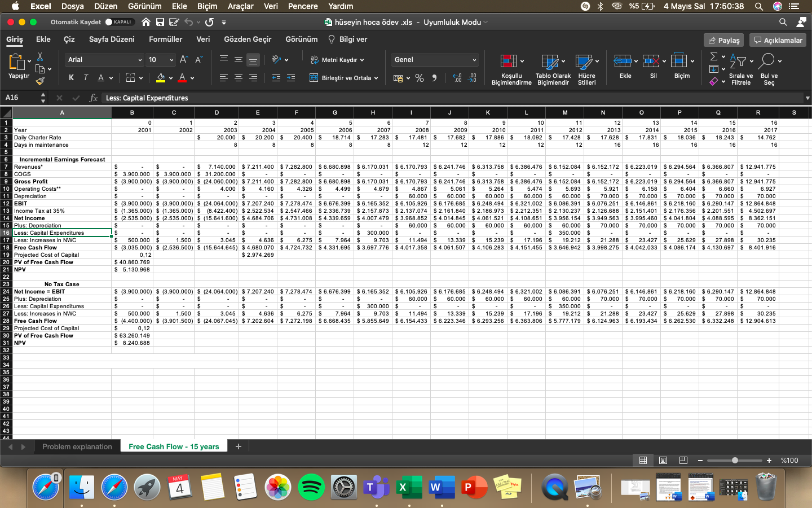Toggle Italic (T) formatting
This screenshot has width=812, height=508.
pos(86,78)
